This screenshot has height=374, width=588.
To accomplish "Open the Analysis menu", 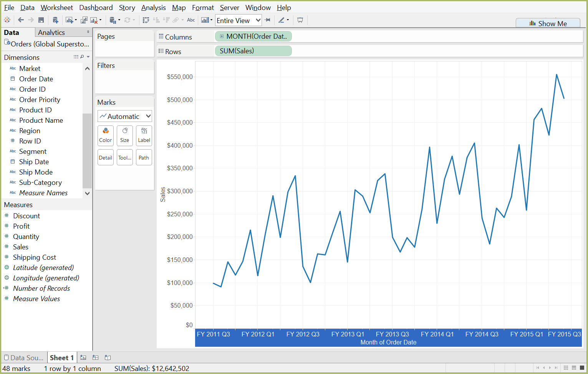I will pos(153,7).
